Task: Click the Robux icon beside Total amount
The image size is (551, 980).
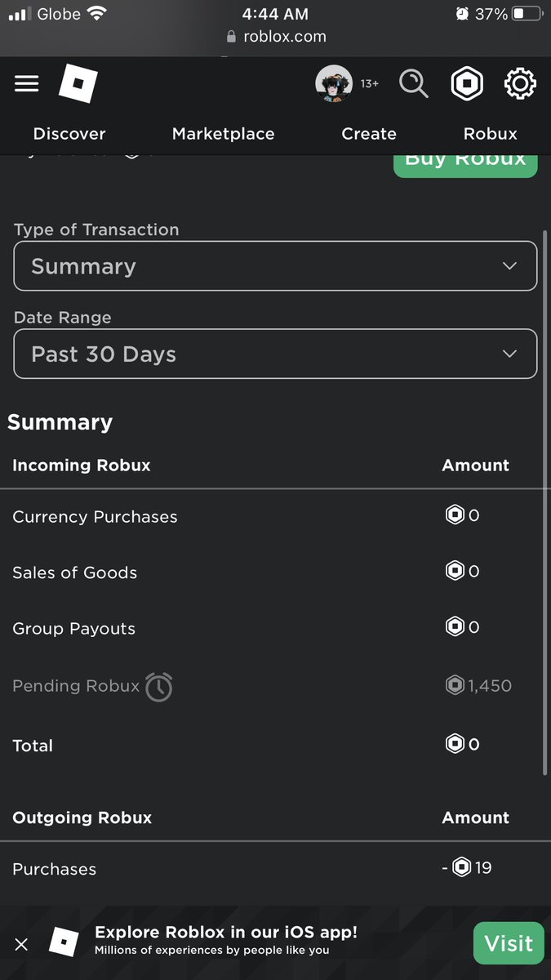Action: [x=455, y=744]
